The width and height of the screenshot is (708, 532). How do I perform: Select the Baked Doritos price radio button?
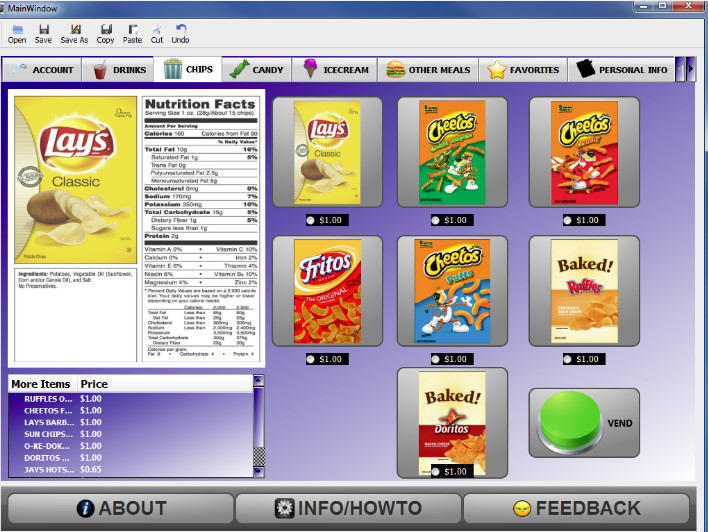435,471
